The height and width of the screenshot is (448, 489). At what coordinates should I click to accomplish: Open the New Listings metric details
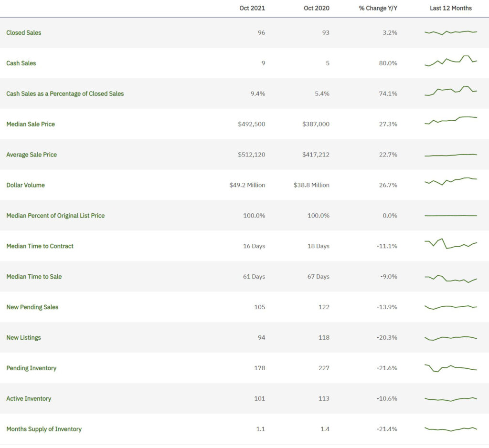pos(22,337)
